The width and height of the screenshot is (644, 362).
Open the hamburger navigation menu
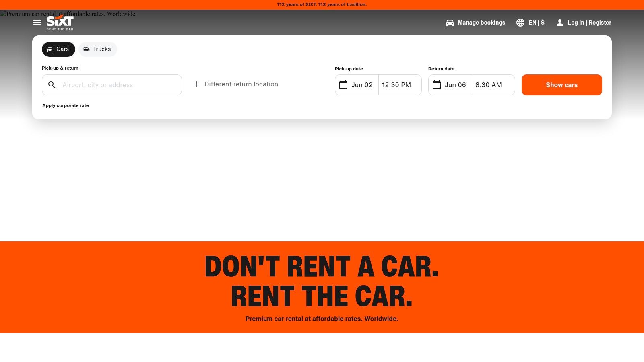click(x=37, y=23)
